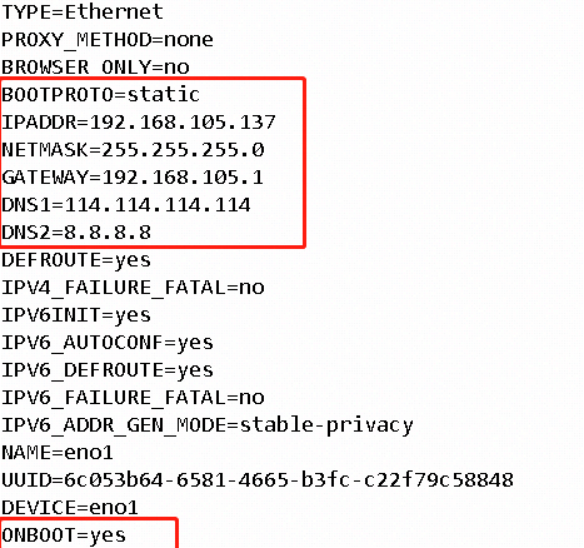The width and height of the screenshot is (584, 548).
Task: Click the BROWSER_ONLY=no line
Action: 95,67
